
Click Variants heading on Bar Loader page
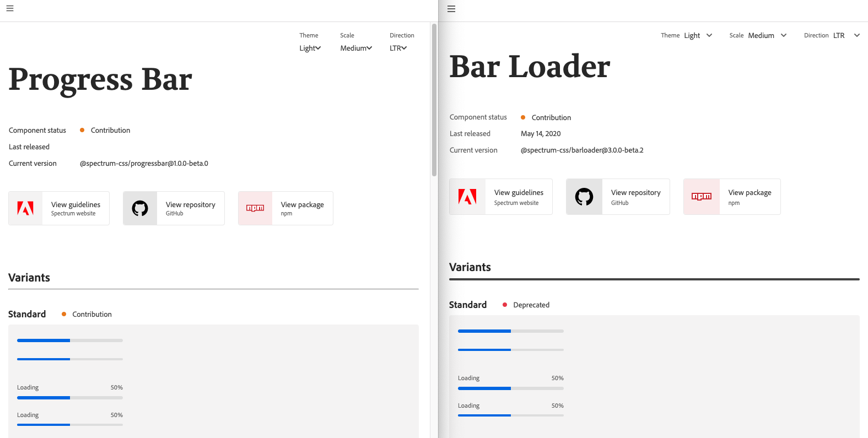pos(470,267)
